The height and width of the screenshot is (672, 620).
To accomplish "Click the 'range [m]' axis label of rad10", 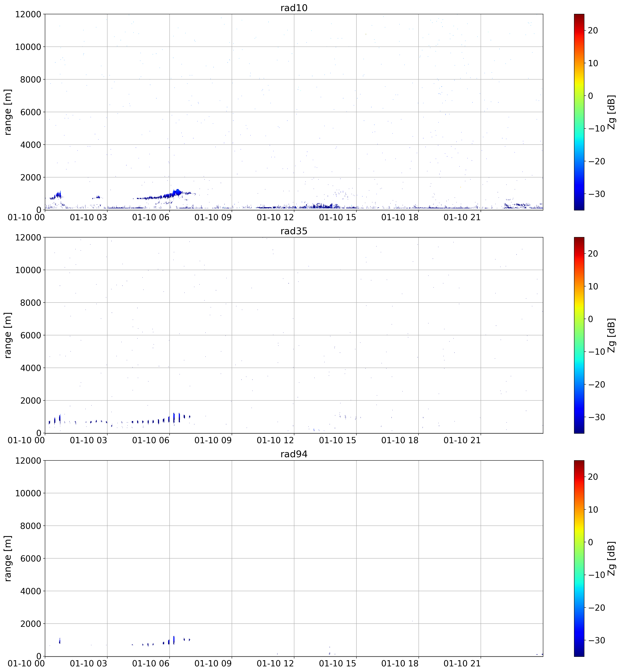I will pos(8,112).
